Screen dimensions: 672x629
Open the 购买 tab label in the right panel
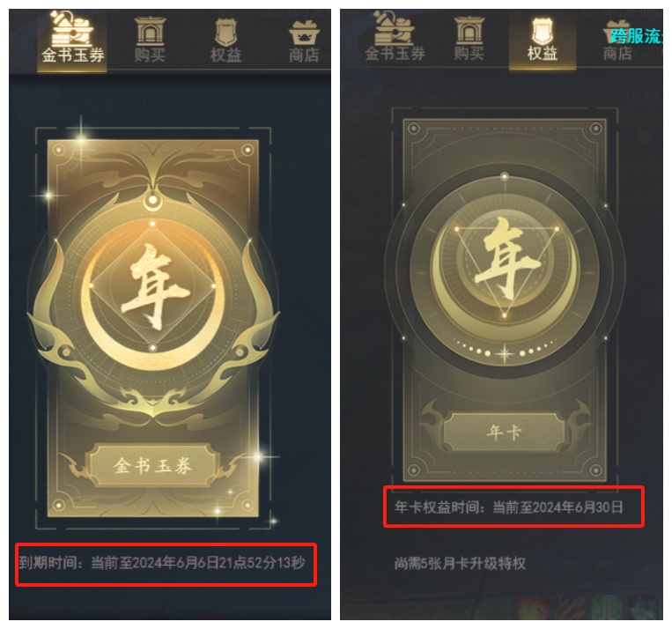[469, 54]
